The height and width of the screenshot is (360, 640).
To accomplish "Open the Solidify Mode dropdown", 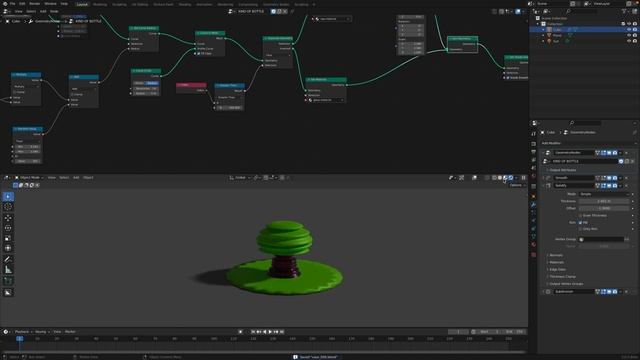I will [x=604, y=194].
